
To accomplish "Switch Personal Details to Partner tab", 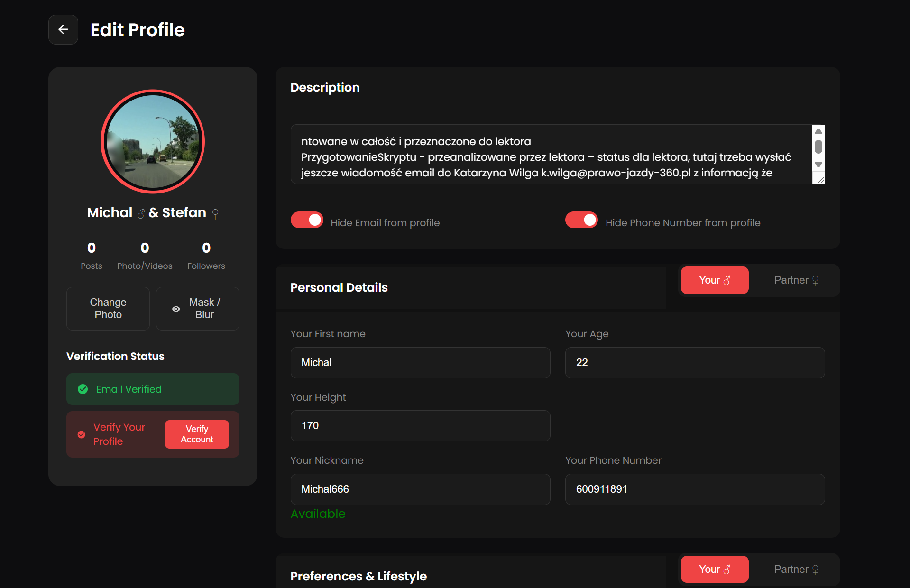I will coord(796,280).
